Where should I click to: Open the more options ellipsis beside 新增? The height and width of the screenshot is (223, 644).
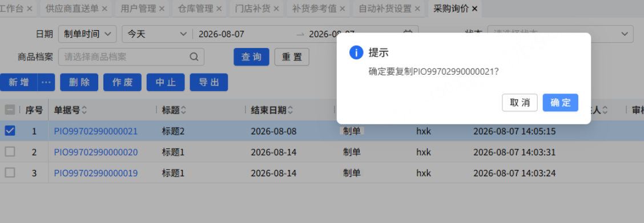coord(46,82)
